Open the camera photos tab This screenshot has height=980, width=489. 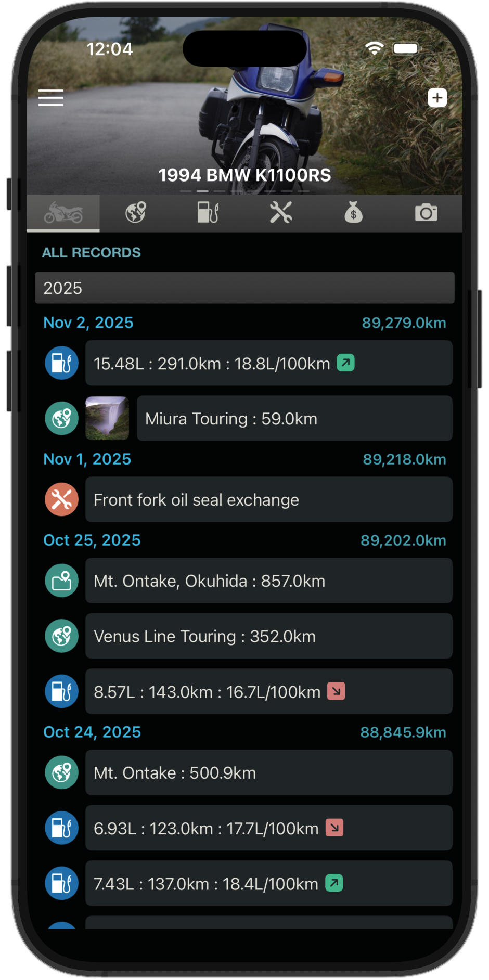point(426,213)
